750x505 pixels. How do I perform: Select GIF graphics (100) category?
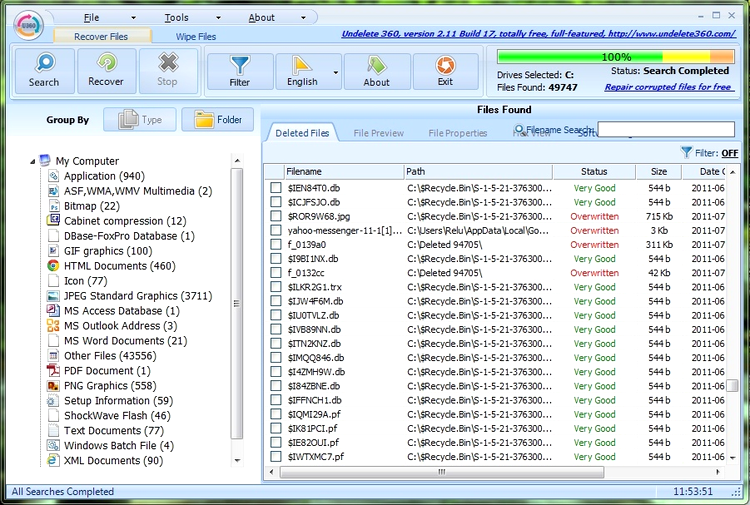click(x=108, y=251)
